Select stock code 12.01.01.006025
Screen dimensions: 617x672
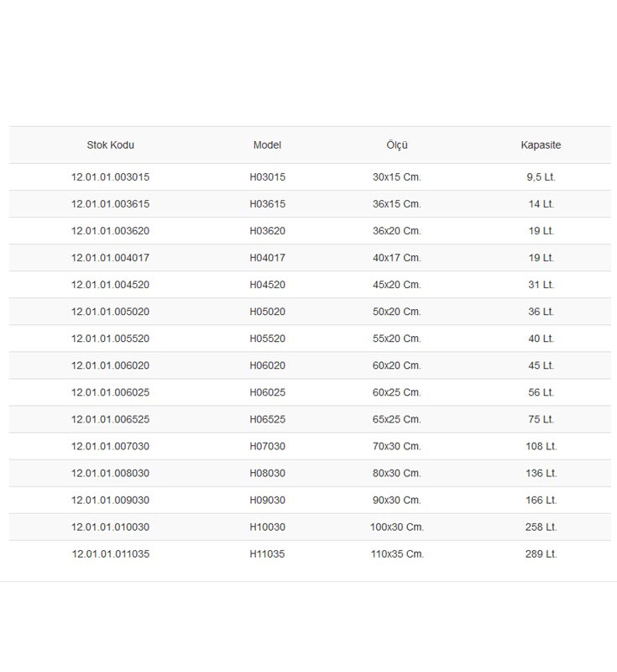click(111, 392)
